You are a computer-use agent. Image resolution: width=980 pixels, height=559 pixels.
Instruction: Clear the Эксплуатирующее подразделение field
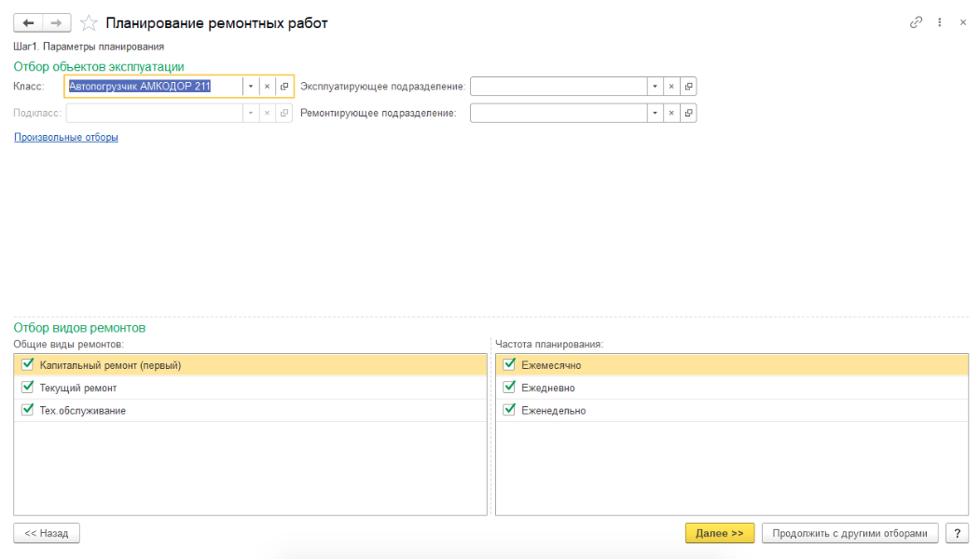671,87
